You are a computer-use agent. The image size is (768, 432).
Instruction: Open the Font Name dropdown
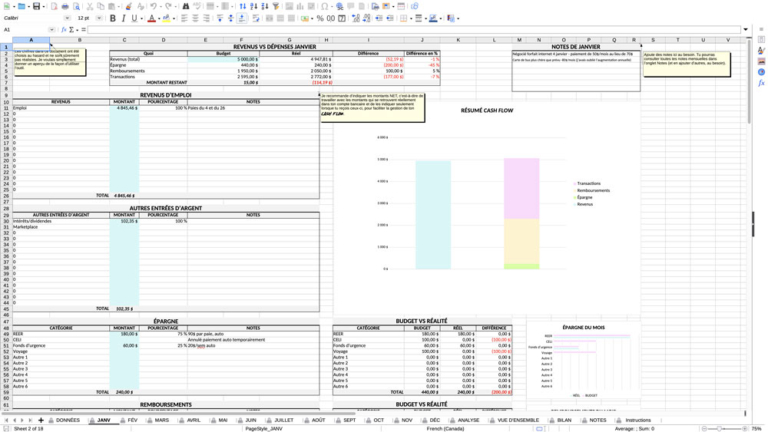[67, 18]
